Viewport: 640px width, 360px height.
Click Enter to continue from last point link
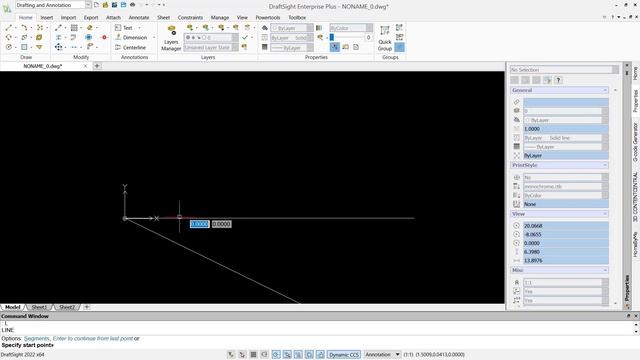tap(93, 338)
